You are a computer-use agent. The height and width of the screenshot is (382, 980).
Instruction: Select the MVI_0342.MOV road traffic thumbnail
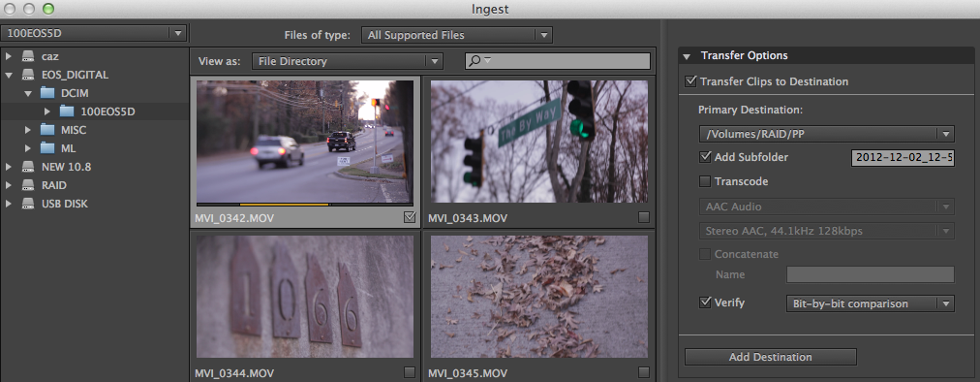tap(304, 141)
